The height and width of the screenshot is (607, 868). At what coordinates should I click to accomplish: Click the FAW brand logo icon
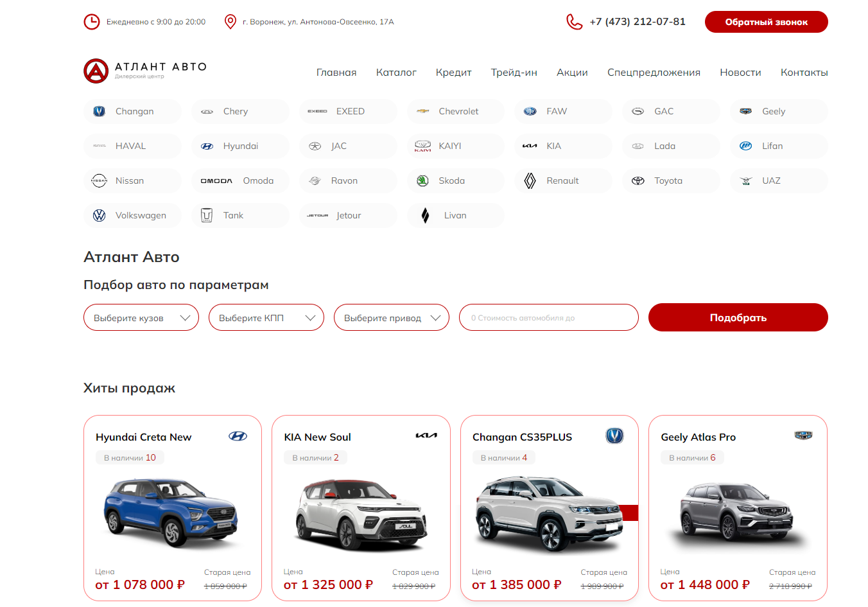[530, 111]
